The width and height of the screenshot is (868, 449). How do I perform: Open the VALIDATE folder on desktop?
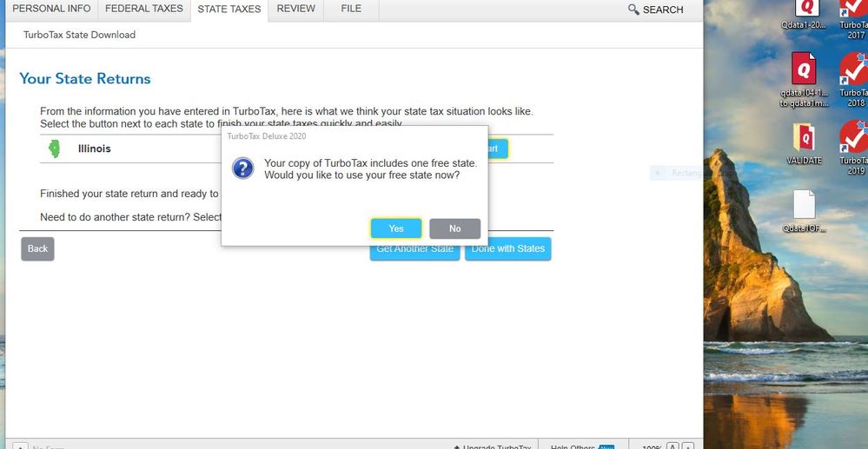[x=805, y=143]
